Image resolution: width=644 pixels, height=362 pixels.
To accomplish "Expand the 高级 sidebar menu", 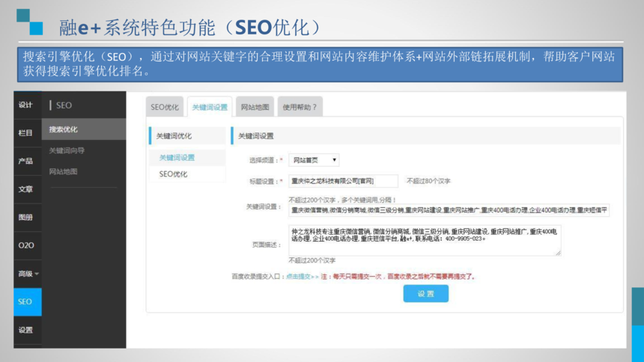I will 28,274.
